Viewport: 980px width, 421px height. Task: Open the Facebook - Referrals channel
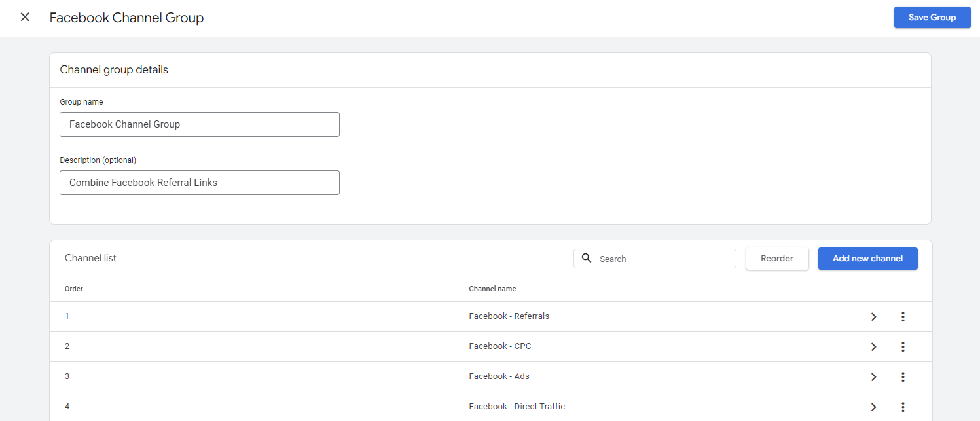(x=509, y=316)
